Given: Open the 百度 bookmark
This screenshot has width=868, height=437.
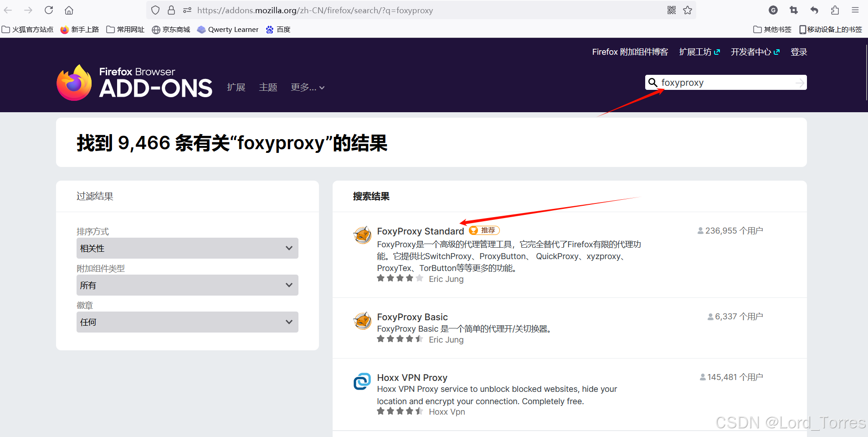Looking at the screenshot, I should tap(278, 30).
